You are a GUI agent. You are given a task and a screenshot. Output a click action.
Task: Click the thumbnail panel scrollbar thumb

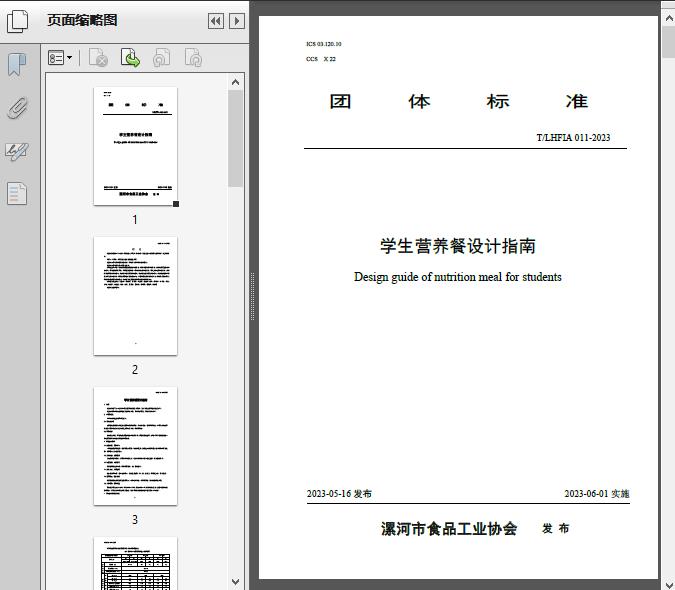pyautogui.click(x=235, y=138)
